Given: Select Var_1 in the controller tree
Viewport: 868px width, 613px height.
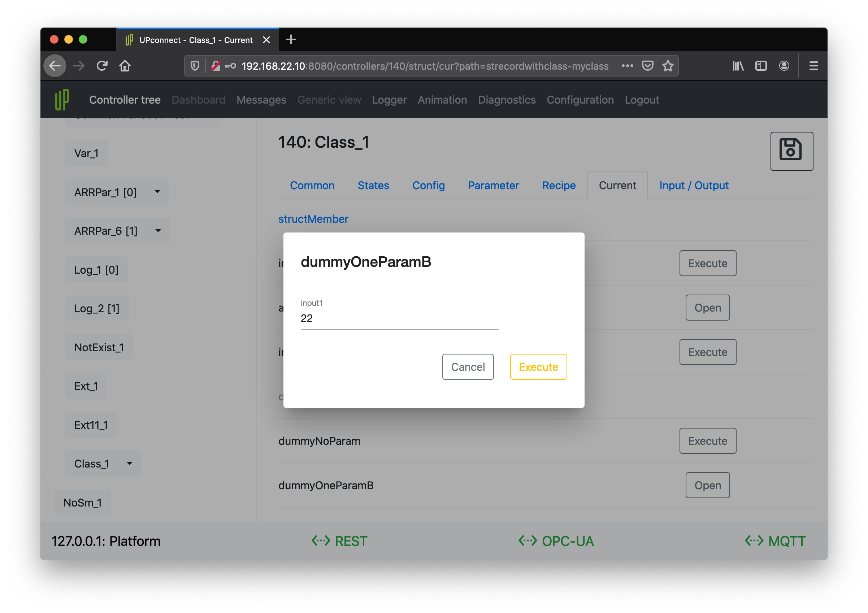Looking at the screenshot, I should coord(87,153).
